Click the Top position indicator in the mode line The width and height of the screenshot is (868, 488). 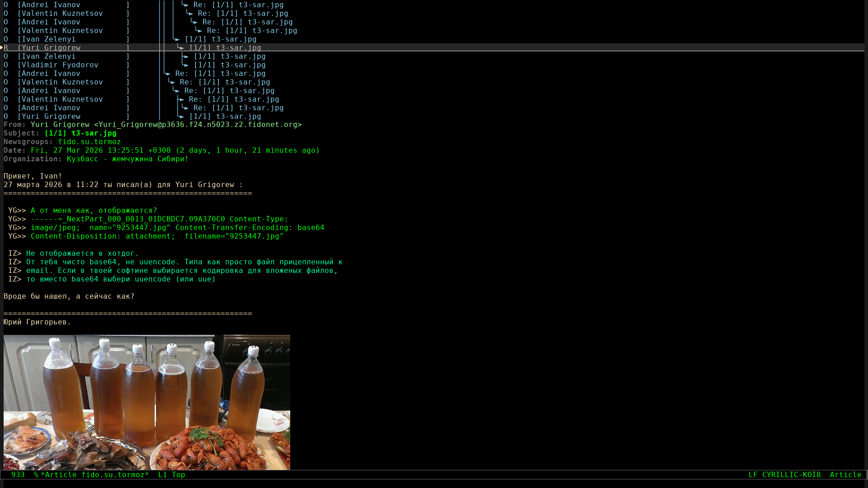coord(178,475)
